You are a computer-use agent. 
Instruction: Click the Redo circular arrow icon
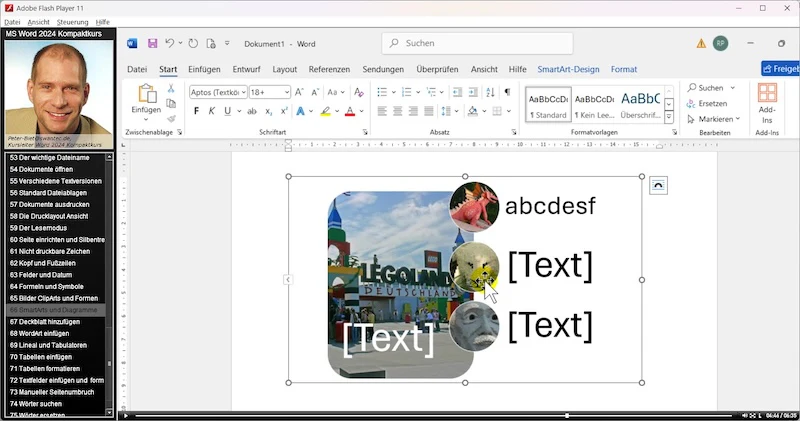193,43
